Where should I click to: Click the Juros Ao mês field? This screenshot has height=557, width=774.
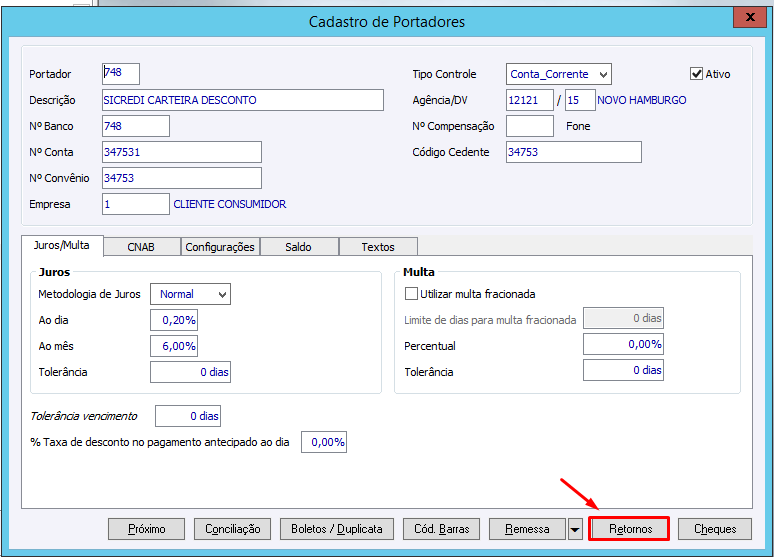tap(174, 346)
